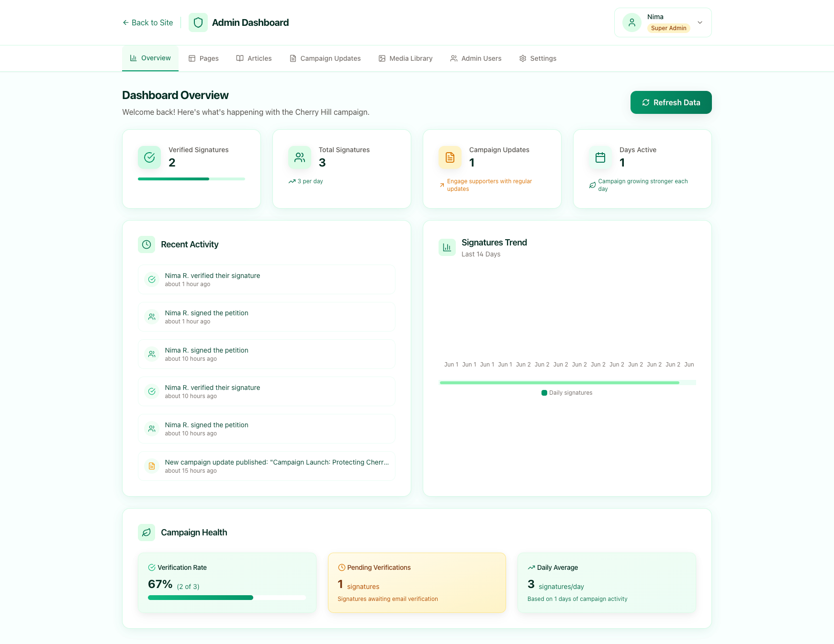The image size is (834, 644).
Task: Click the 'Engage supporters with regular updates' text
Action: (489, 185)
